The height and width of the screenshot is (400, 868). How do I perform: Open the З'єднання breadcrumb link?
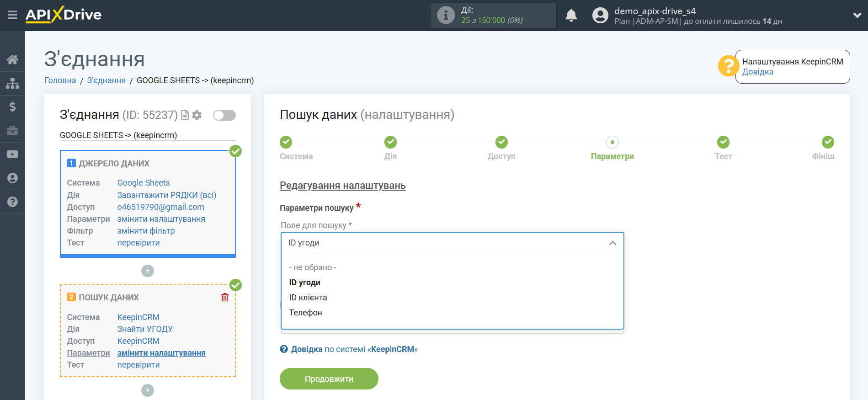107,80
